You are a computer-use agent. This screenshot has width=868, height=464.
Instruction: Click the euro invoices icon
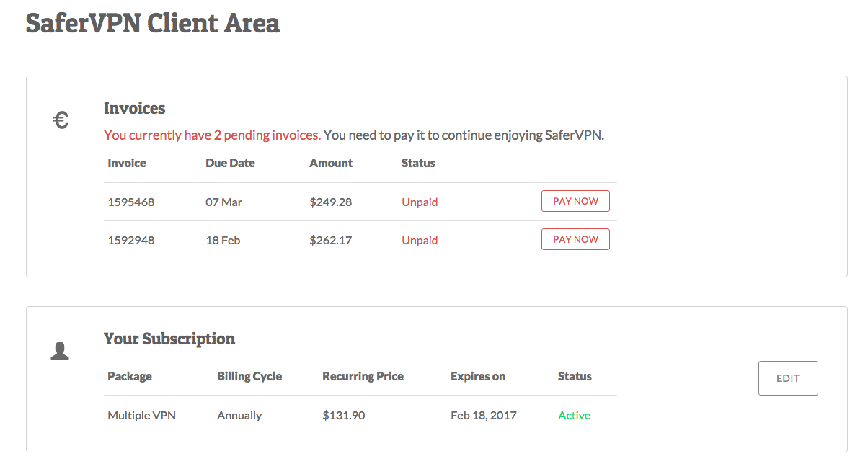(x=61, y=120)
